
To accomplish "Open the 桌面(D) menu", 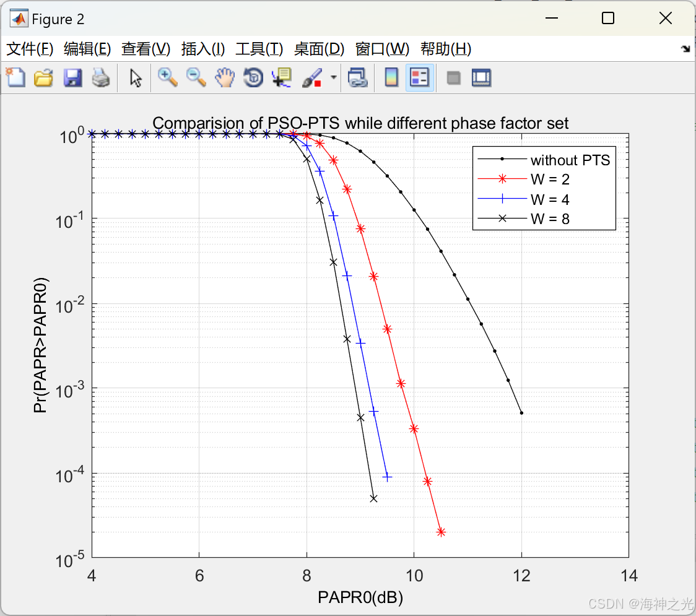I will pyautogui.click(x=319, y=49).
